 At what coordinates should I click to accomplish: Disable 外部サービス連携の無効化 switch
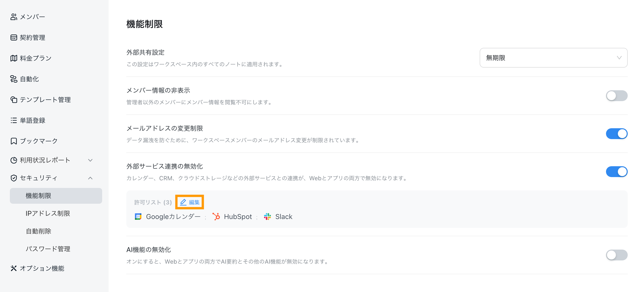coord(617,172)
